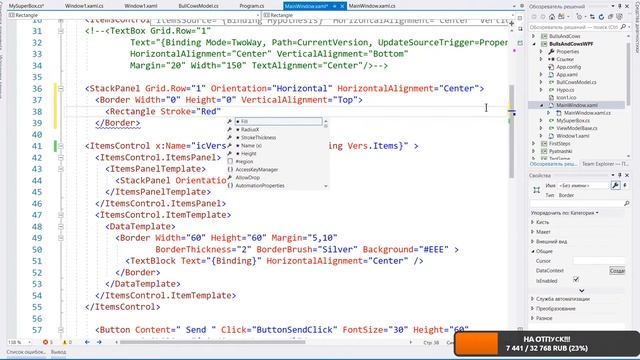Collapse the ItemsControl code fold at line 41
Viewport: 640px width, 360px height.
coord(61,146)
